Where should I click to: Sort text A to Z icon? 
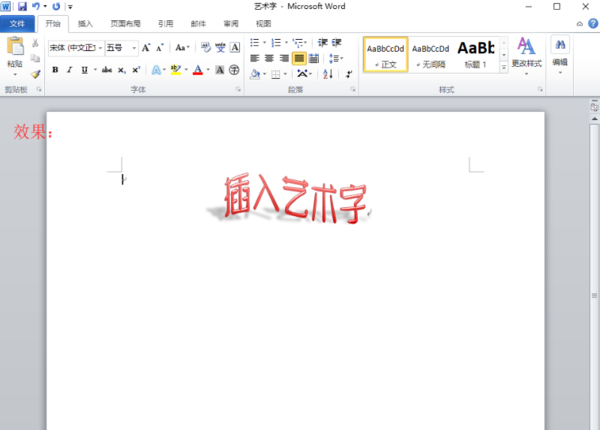[328, 74]
